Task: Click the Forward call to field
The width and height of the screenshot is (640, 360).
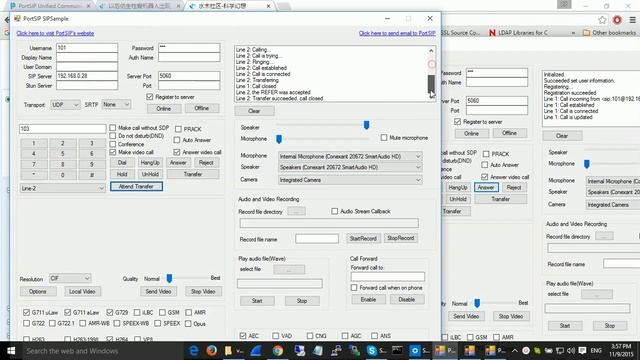Action: pos(387,277)
